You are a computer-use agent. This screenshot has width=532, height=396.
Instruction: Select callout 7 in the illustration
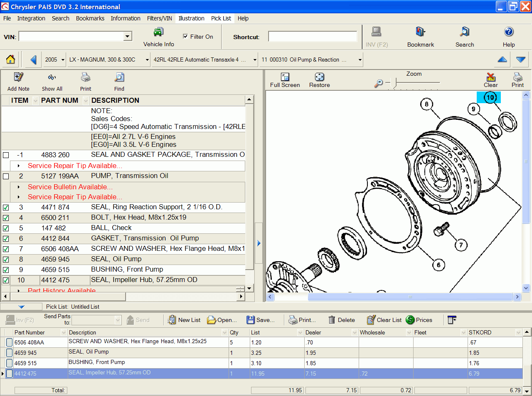tap(461, 245)
